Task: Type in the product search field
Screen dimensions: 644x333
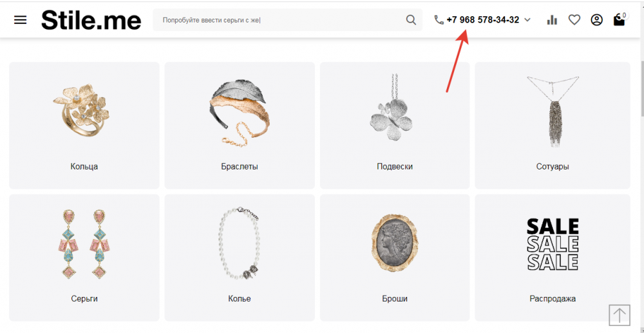Action: point(280,20)
